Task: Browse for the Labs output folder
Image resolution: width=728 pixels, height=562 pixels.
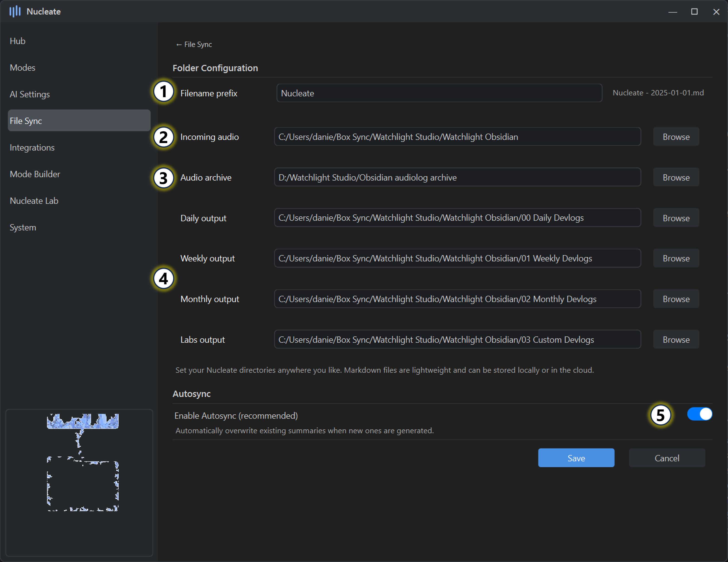Action: [x=676, y=340]
